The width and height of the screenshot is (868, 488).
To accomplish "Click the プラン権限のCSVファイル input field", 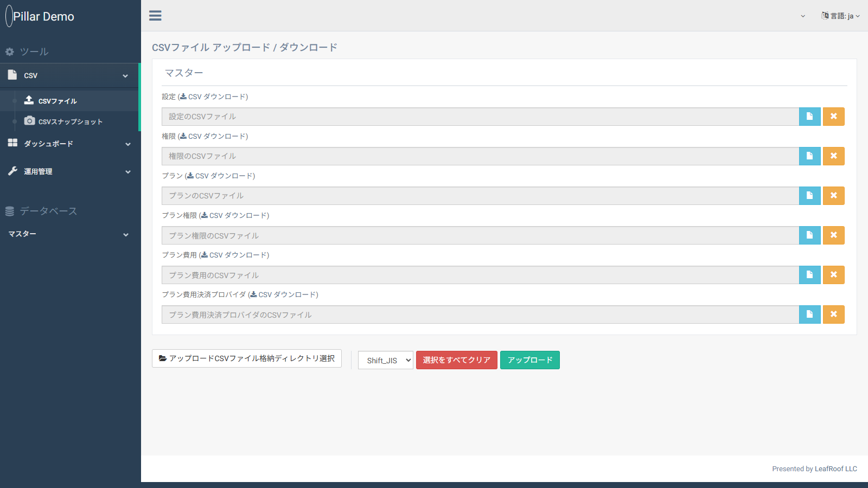I will (480, 235).
